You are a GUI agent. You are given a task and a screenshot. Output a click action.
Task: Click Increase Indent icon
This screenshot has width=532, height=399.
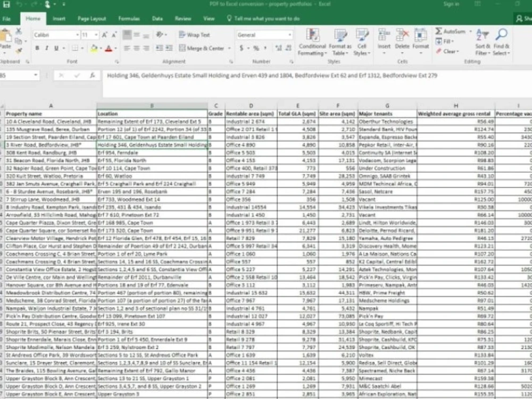pyautogui.click(x=169, y=48)
